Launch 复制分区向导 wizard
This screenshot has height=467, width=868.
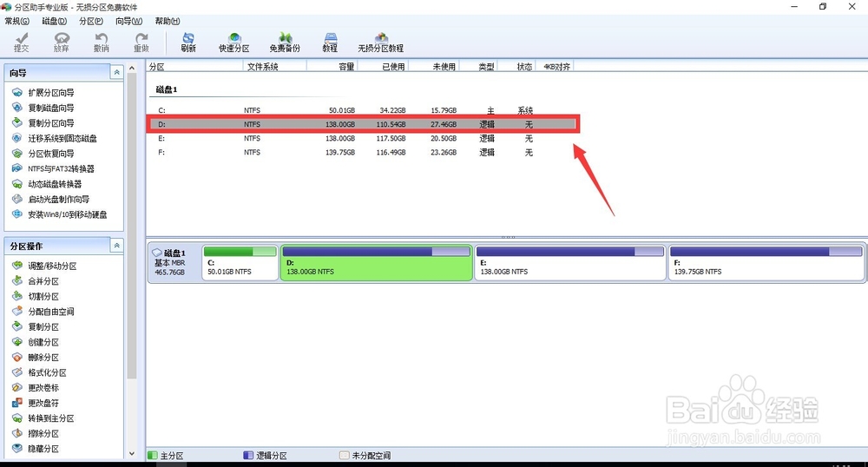pos(43,123)
